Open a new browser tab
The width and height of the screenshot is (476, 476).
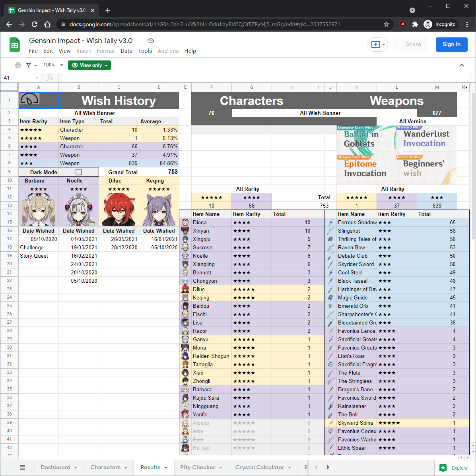pyautogui.click(x=107, y=10)
